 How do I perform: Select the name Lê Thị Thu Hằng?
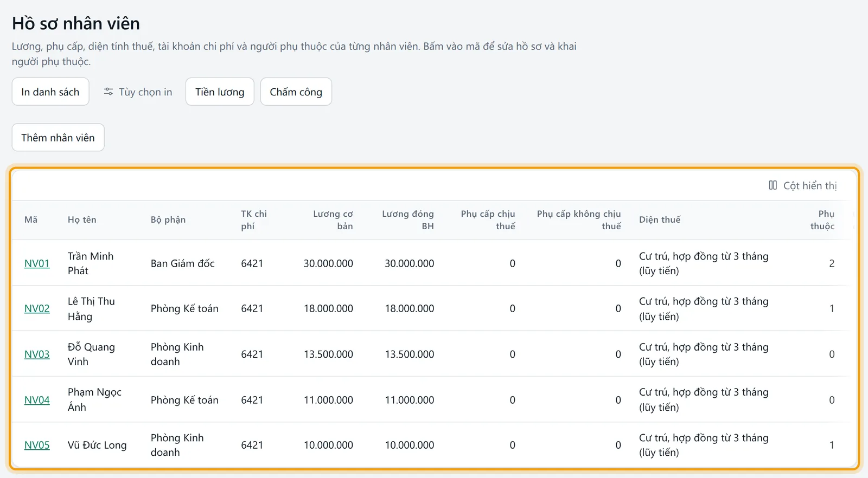[x=91, y=308]
